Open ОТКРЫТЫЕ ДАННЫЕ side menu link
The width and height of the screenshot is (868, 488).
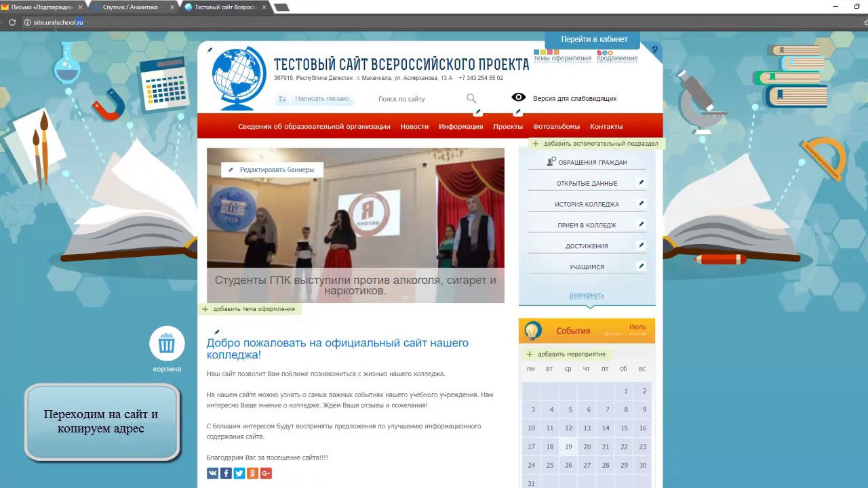pos(587,183)
